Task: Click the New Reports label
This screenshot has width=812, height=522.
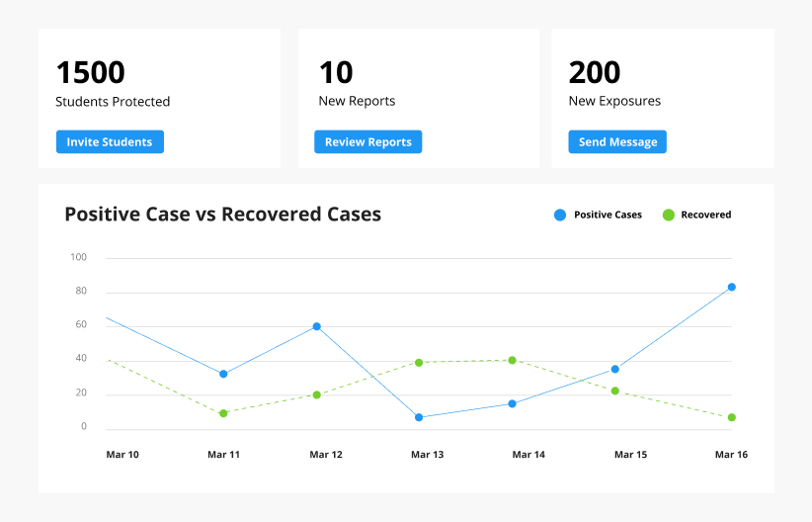Action: pyautogui.click(x=357, y=101)
